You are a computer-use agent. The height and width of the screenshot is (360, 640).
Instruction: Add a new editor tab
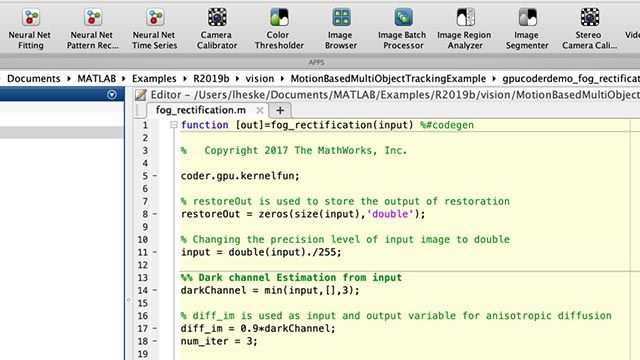pyautogui.click(x=280, y=110)
